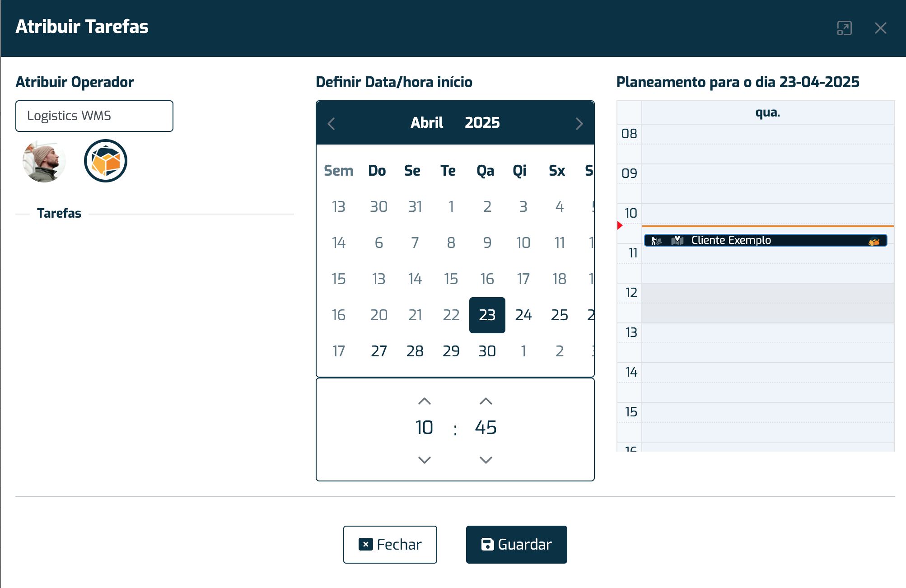Decrease the hour value below 10

coord(425,460)
